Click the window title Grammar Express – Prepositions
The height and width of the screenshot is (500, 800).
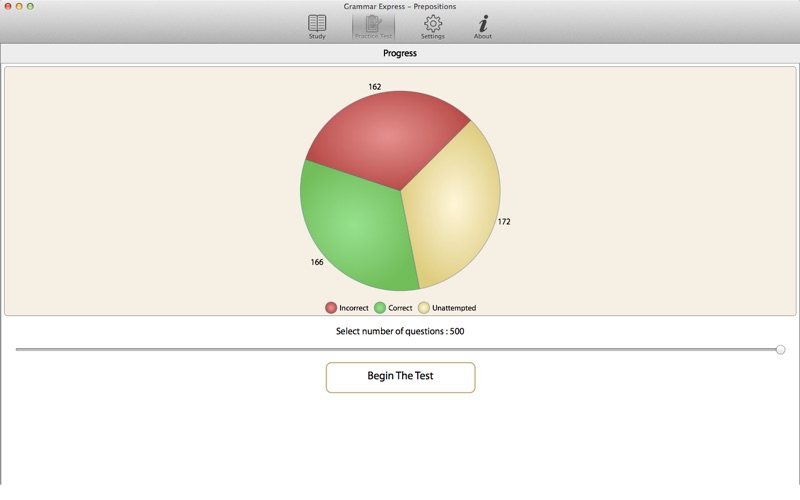[x=400, y=7]
